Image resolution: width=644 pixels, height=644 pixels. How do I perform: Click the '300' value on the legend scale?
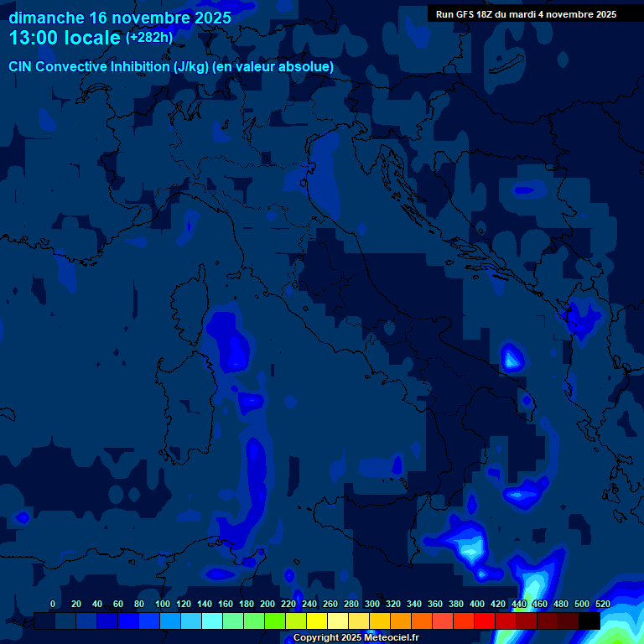click(x=371, y=604)
